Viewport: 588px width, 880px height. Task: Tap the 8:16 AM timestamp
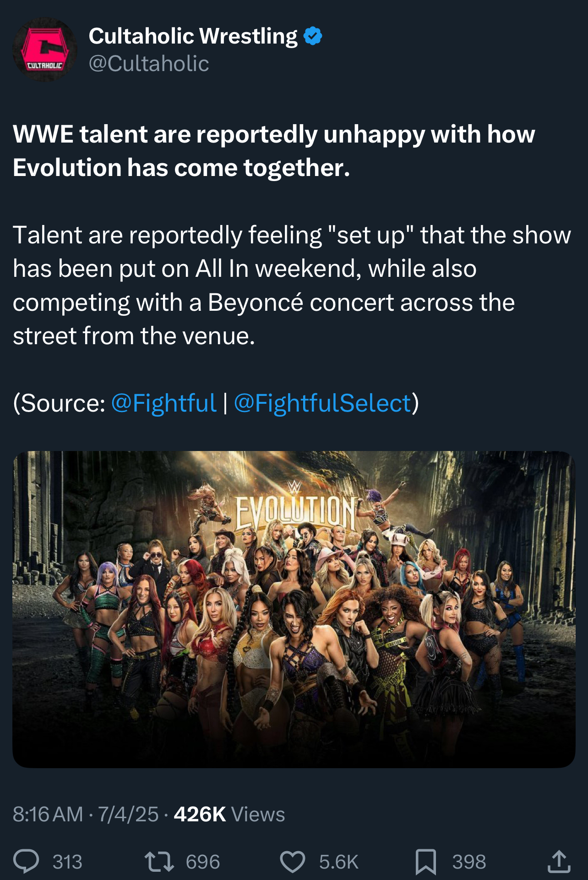pos(48,814)
